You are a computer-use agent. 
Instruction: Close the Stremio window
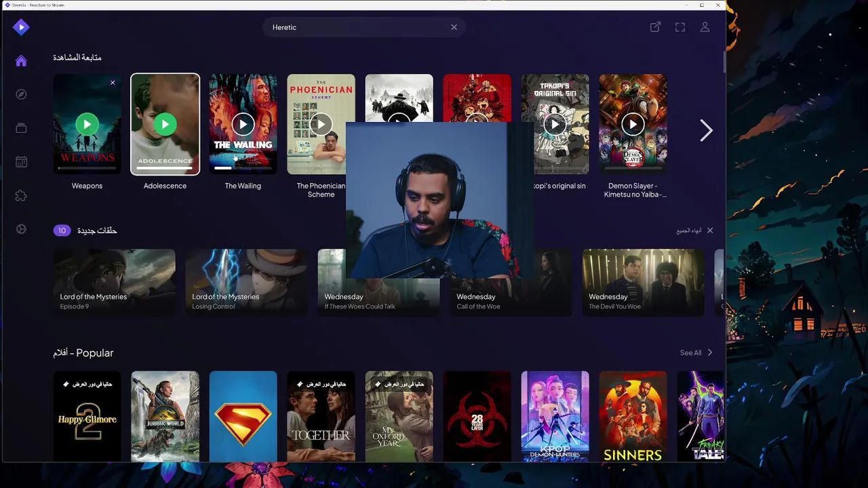717,5
